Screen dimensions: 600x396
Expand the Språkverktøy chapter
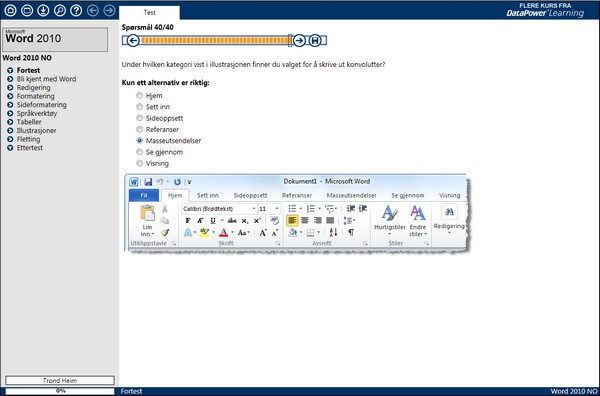tap(10, 113)
